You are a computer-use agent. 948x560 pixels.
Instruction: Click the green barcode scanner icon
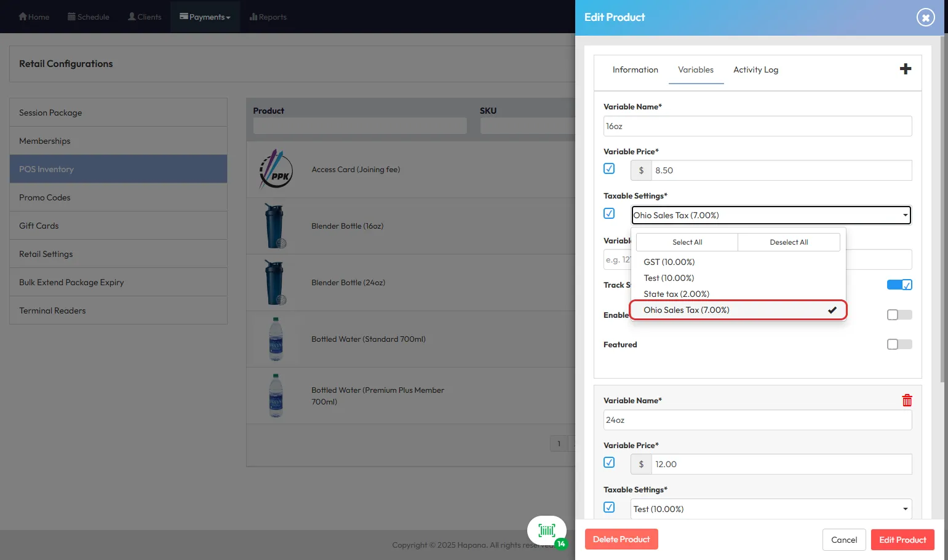tap(546, 531)
